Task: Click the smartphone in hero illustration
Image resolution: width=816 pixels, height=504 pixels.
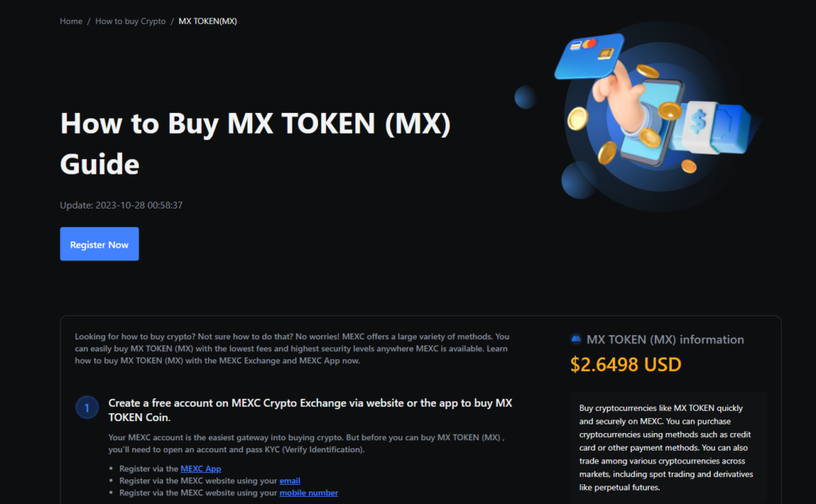Action: coord(649,123)
